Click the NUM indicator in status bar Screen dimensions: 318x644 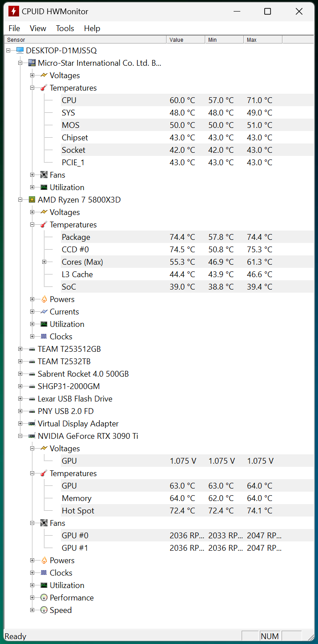pos(270,636)
